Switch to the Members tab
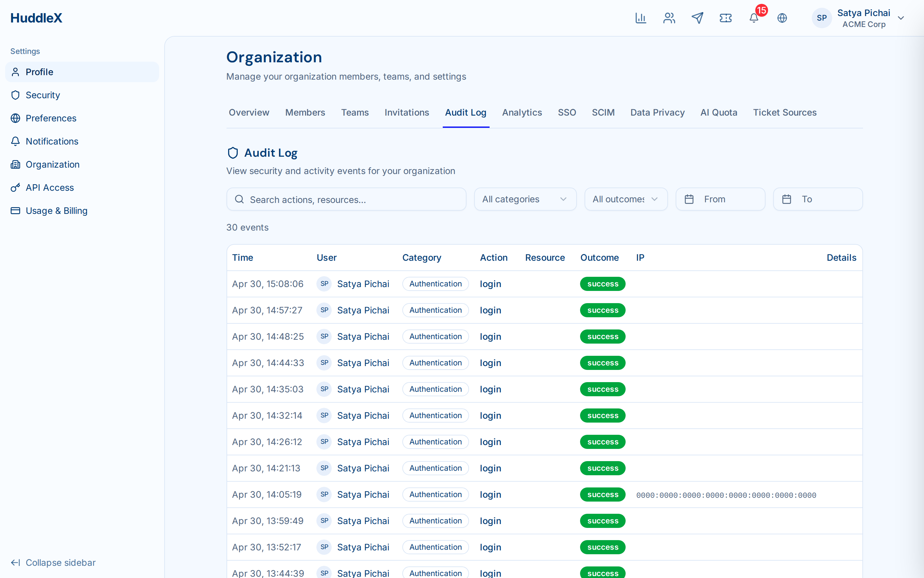Screen dimensions: 924x578 point(305,112)
